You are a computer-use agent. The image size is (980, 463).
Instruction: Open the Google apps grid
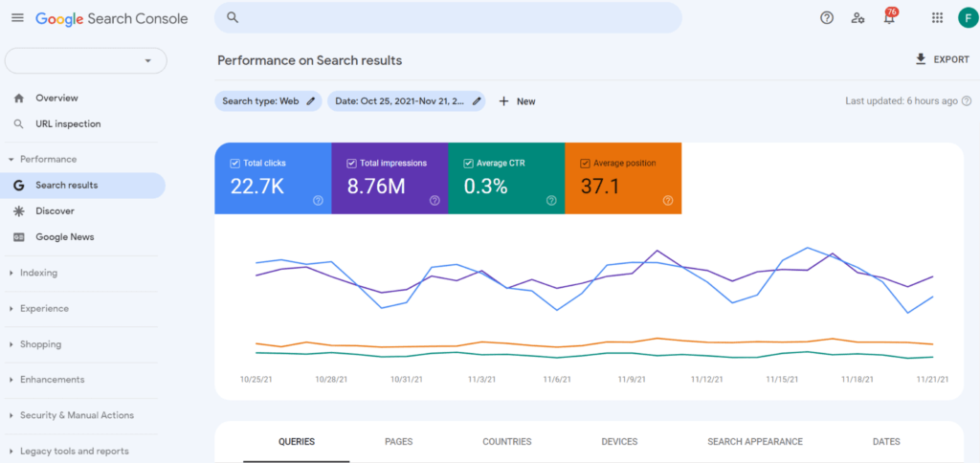tap(937, 18)
